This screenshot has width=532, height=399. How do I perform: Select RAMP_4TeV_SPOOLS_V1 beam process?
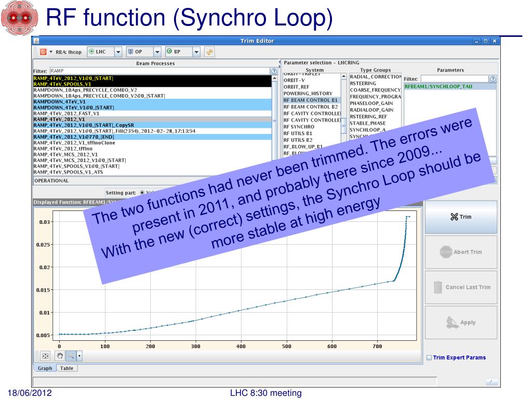pos(152,84)
